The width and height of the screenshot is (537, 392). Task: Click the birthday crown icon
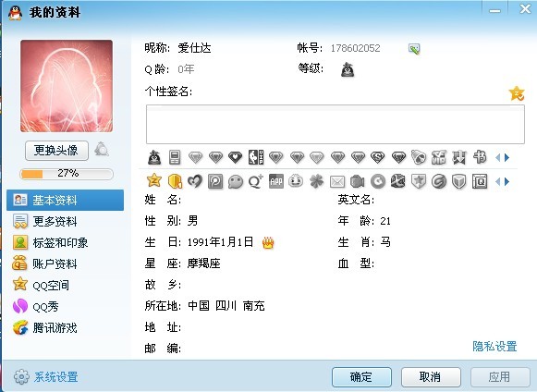pos(268,243)
